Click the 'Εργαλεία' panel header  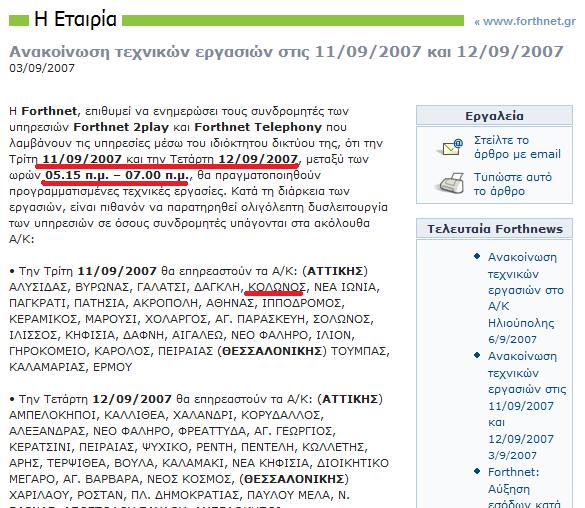tap(494, 116)
